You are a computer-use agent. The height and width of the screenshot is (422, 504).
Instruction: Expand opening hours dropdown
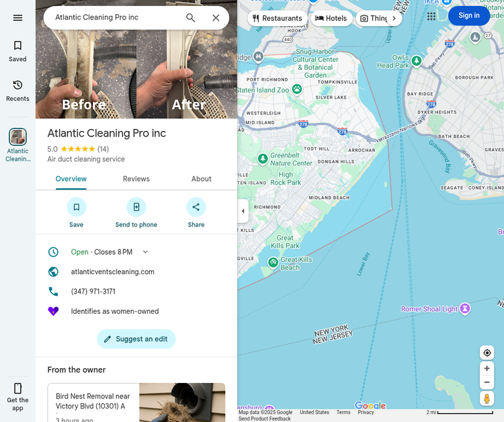(x=145, y=252)
